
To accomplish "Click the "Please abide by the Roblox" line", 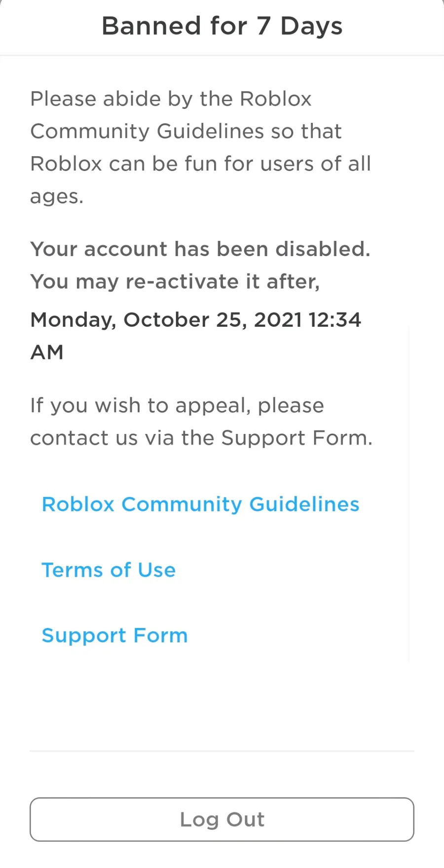I will [x=171, y=99].
